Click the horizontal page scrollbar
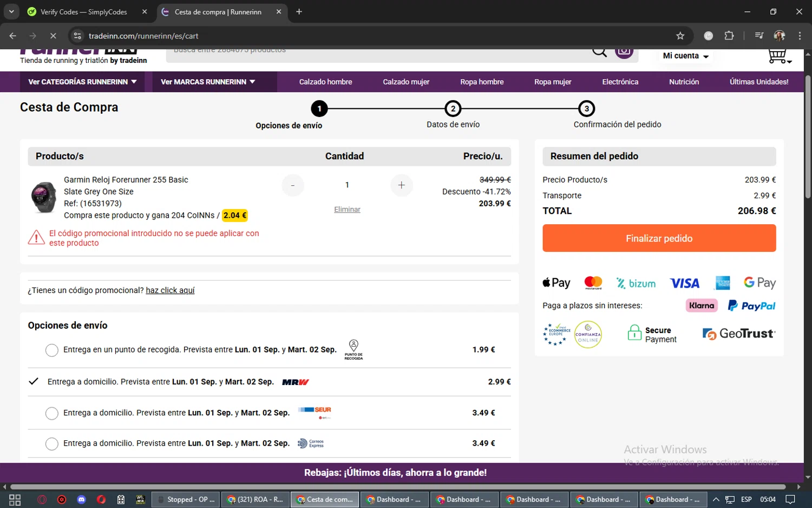 click(x=398, y=487)
